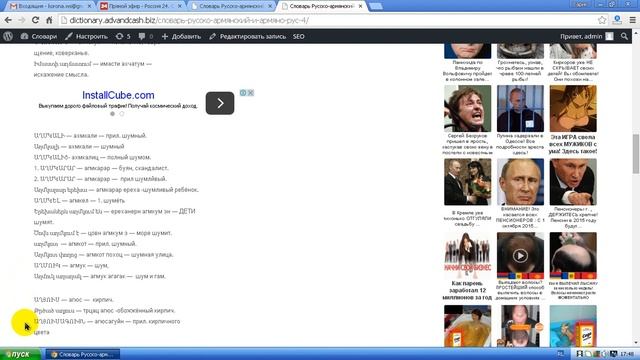This screenshot has width=640, height=360.
Task: Bookmark this page with the star icon
Action: tap(602, 20)
